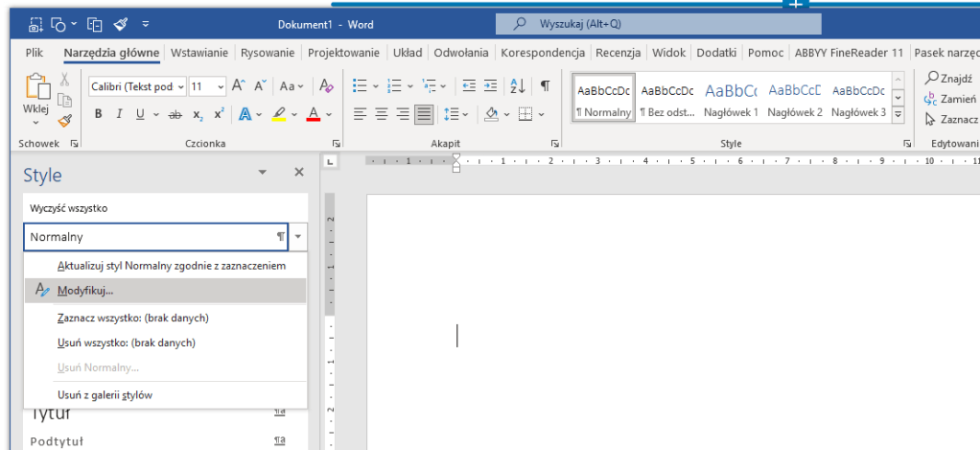Image resolution: width=980 pixels, height=450 pixels.
Task: Click the increase indent icon
Action: point(491,86)
